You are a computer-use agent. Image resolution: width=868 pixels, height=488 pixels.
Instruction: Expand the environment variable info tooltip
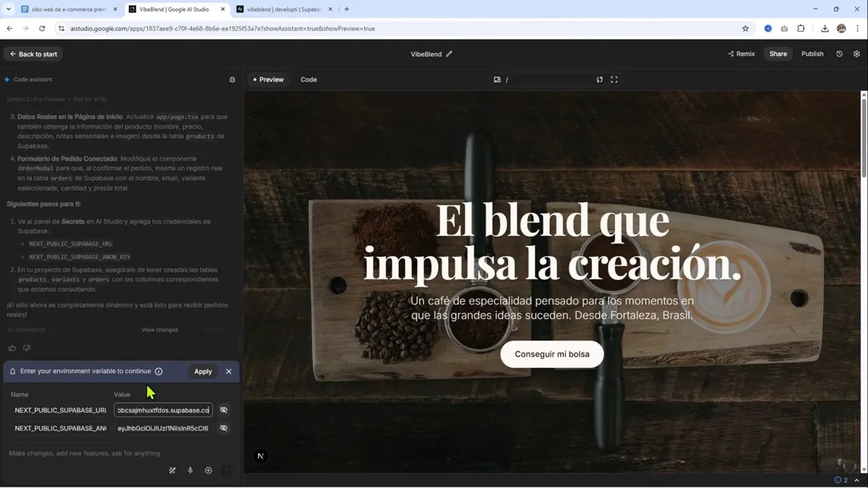[159, 371]
